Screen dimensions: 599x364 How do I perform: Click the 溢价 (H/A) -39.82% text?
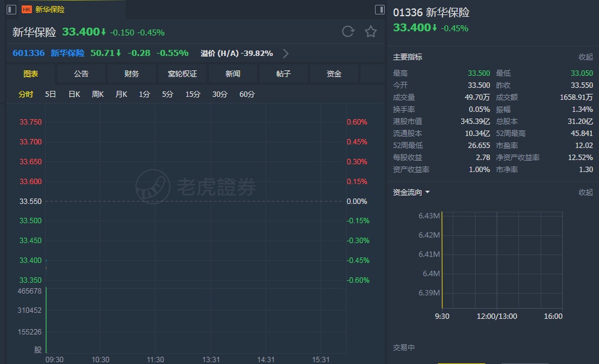(237, 54)
